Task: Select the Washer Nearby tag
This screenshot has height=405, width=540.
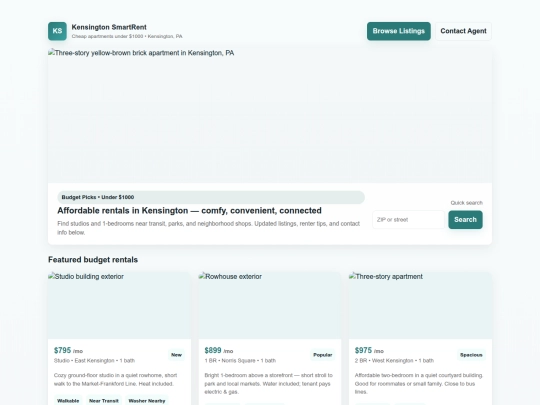Action: click(x=147, y=401)
